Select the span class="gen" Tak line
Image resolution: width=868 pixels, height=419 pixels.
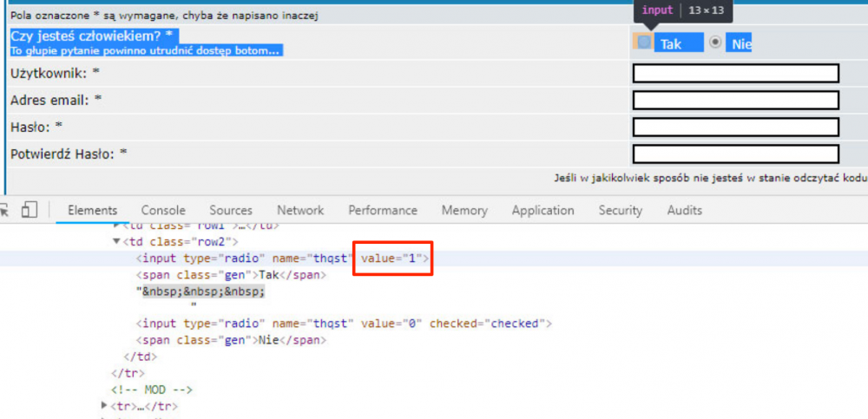[232, 275]
